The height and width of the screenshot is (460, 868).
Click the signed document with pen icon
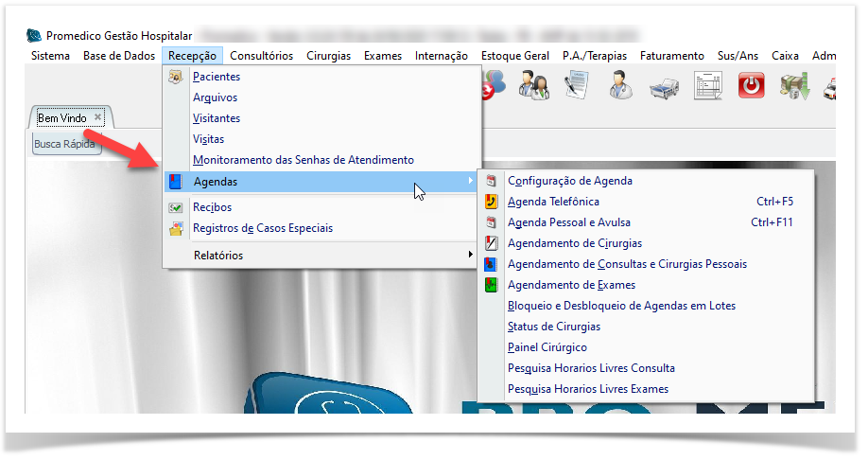click(x=577, y=86)
